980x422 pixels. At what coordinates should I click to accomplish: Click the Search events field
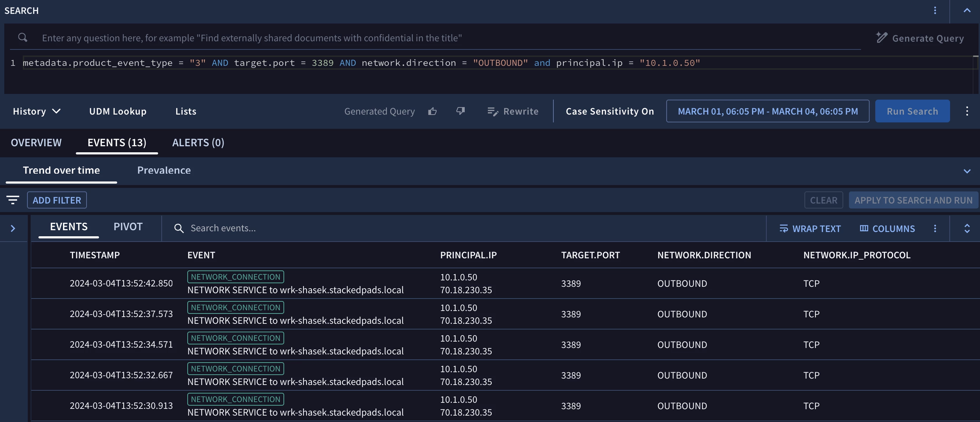click(464, 228)
